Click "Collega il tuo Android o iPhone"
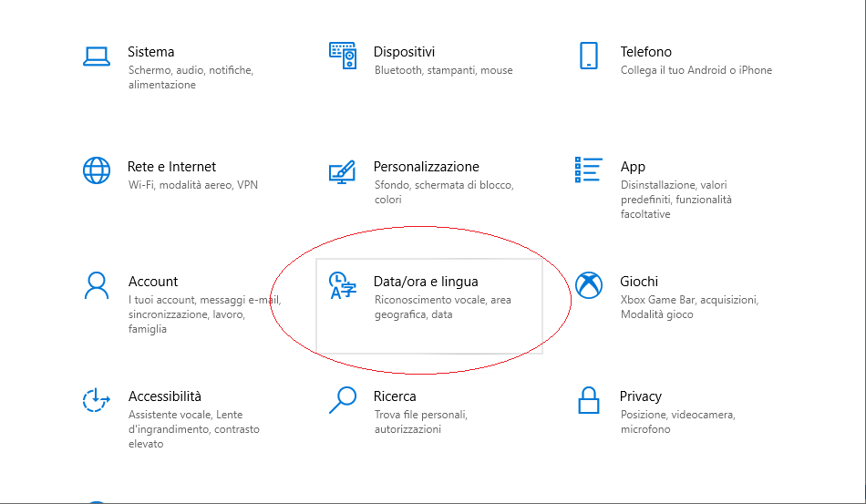 696,70
